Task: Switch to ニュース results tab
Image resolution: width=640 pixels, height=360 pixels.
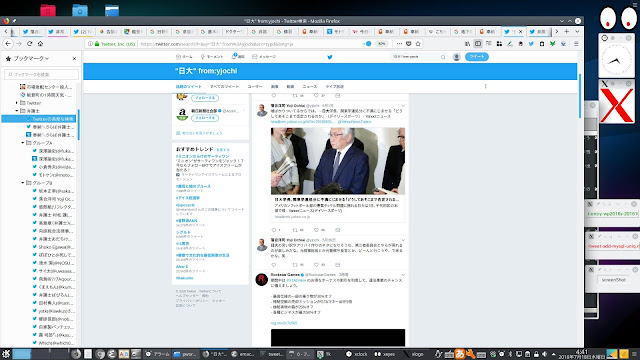Action: tap(309, 87)
